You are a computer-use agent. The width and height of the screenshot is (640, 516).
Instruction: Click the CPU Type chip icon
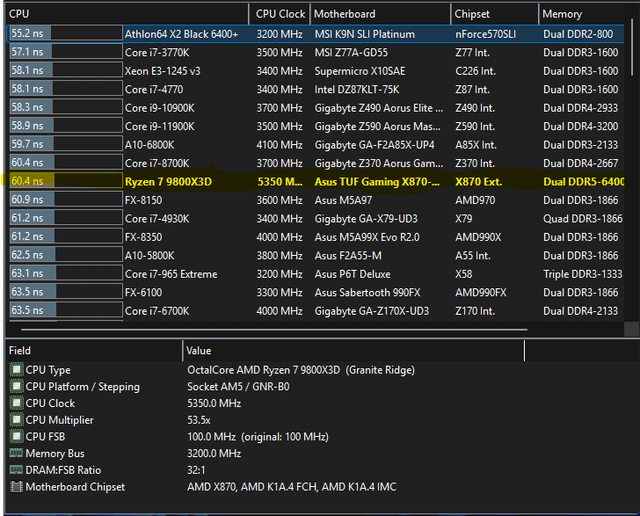16,370
